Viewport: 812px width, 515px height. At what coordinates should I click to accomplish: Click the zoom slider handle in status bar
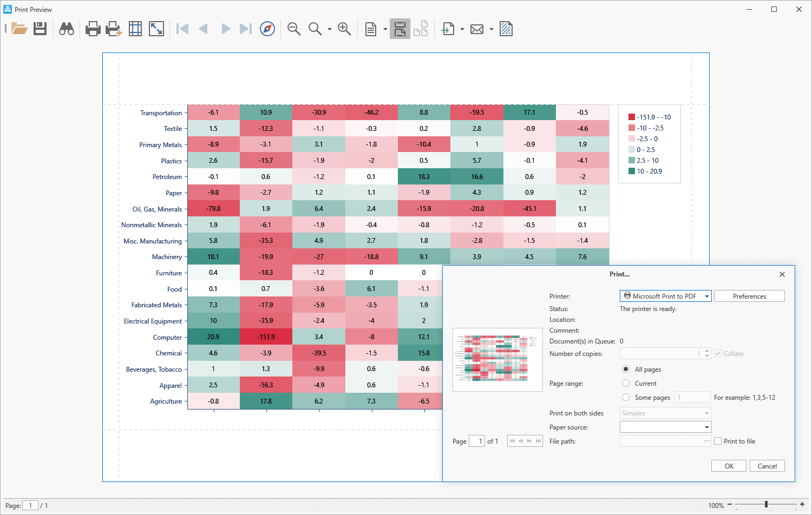click(766, 505)
